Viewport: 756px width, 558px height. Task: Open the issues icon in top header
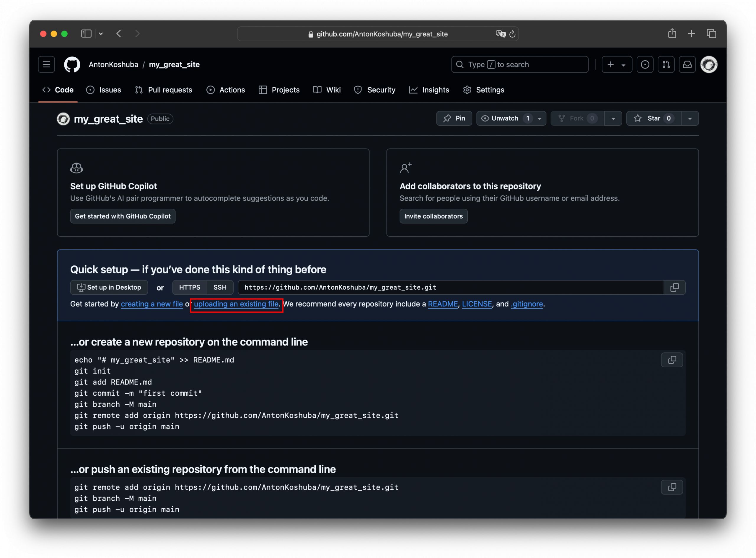(645, 64)
